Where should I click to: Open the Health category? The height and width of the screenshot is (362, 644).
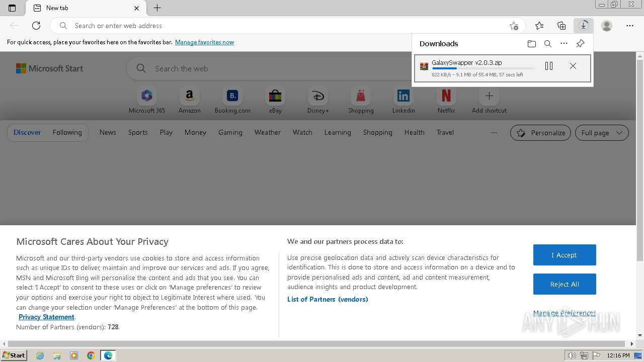point(414,132)
